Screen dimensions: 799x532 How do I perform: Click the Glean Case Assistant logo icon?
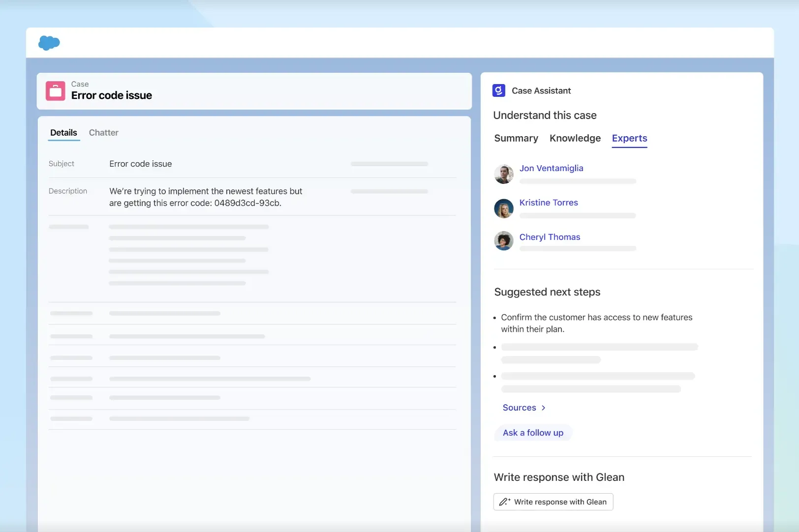(499, 90)
